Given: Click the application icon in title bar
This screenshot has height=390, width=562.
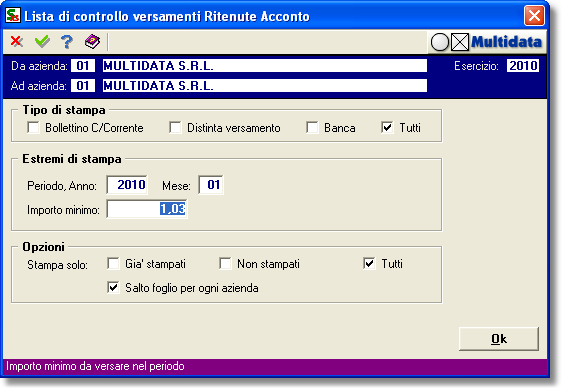Looking at the screenshot, I should pyautogui.click(x=13, y=15).
